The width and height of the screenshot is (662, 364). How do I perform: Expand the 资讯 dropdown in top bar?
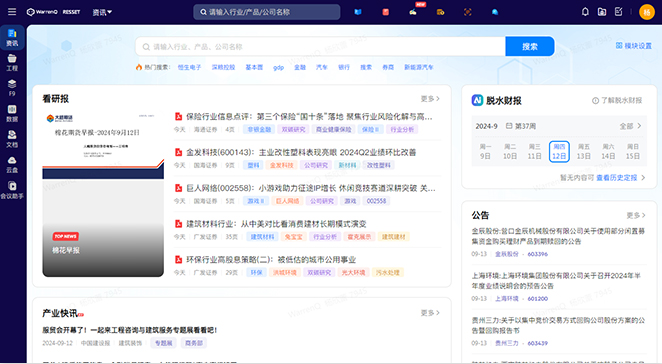coord(102,12)
